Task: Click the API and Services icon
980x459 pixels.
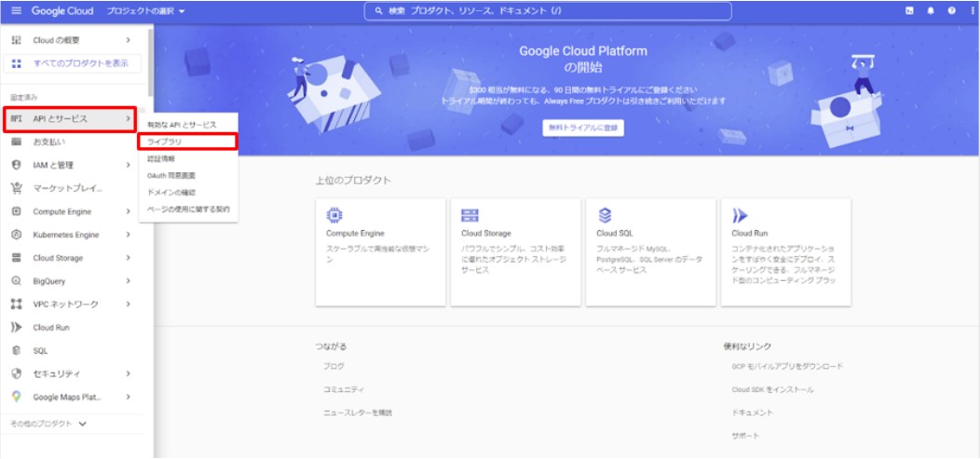Action: click(17, 118)
